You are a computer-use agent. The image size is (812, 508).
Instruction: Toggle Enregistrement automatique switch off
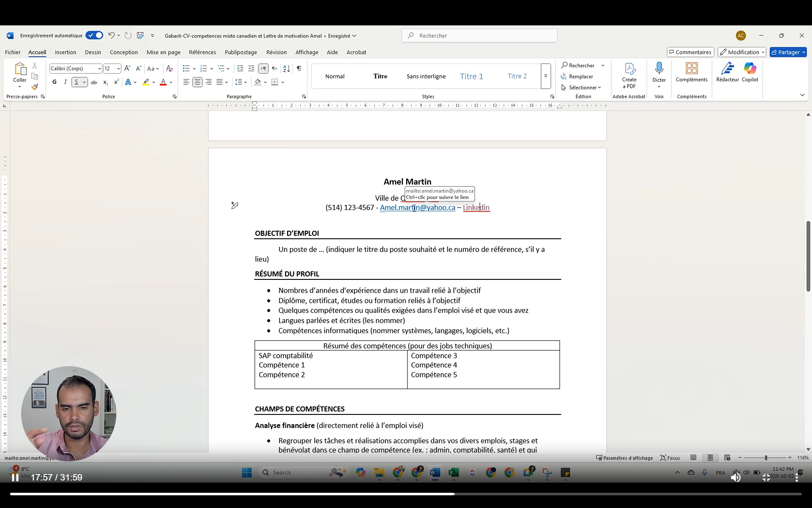(x=94, y=36)
